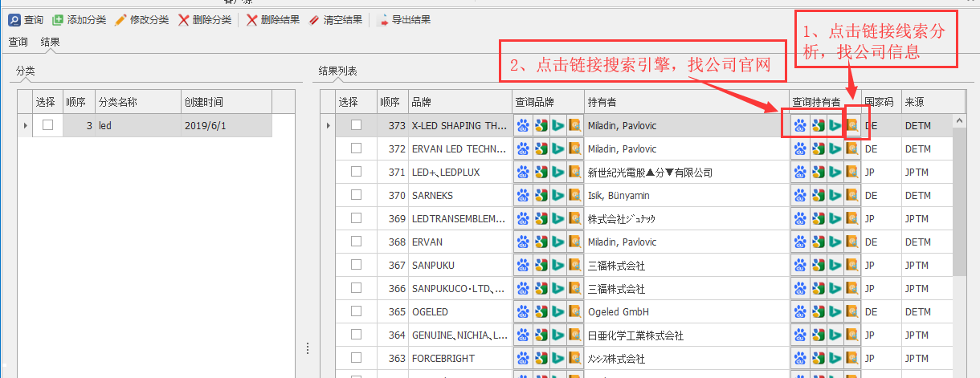Search holder 日亜化学工業株式会社 on Bing
The width and height of the screenshot is (980, 378).
pyautogui.click(x=835, y=335)
